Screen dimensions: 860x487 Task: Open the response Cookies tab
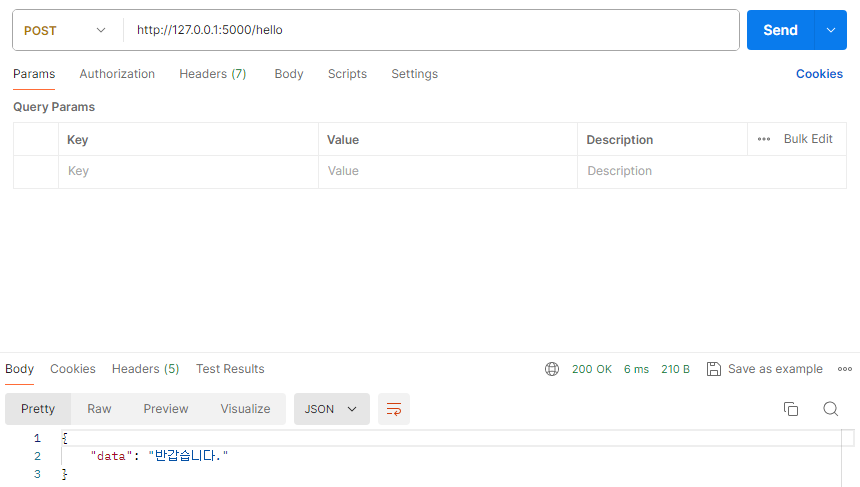coord(73,369)
